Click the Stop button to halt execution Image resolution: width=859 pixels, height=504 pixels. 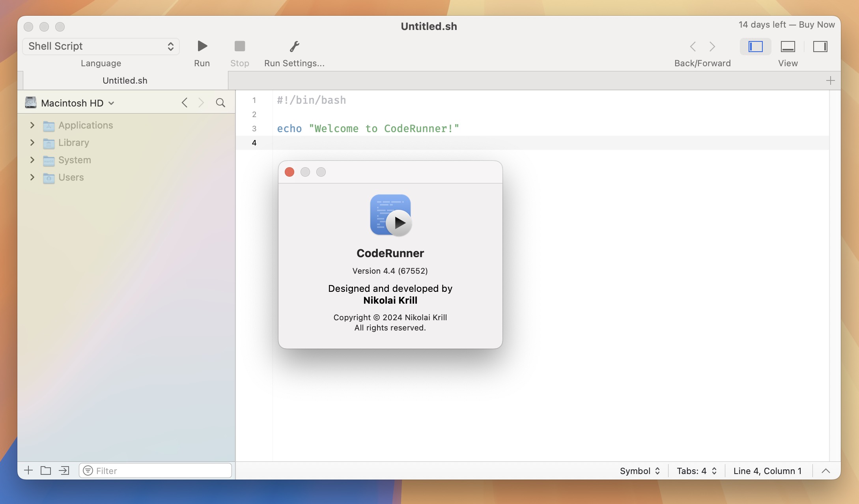[x=239, y=46]
